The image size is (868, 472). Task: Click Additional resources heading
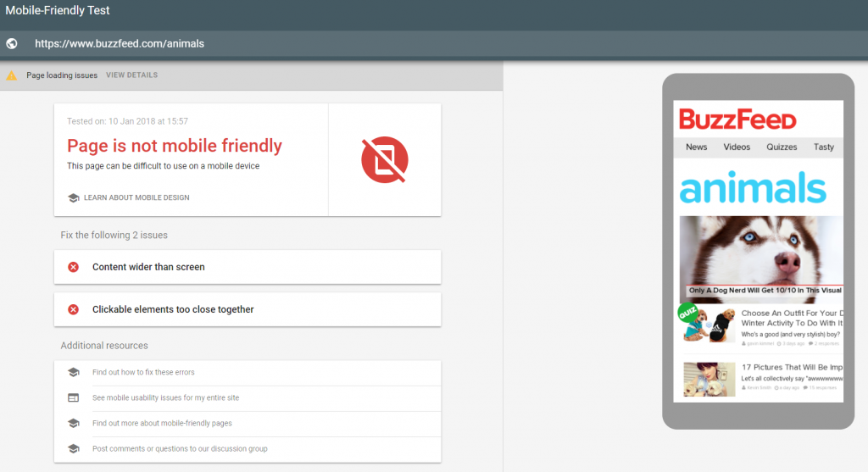104,345
